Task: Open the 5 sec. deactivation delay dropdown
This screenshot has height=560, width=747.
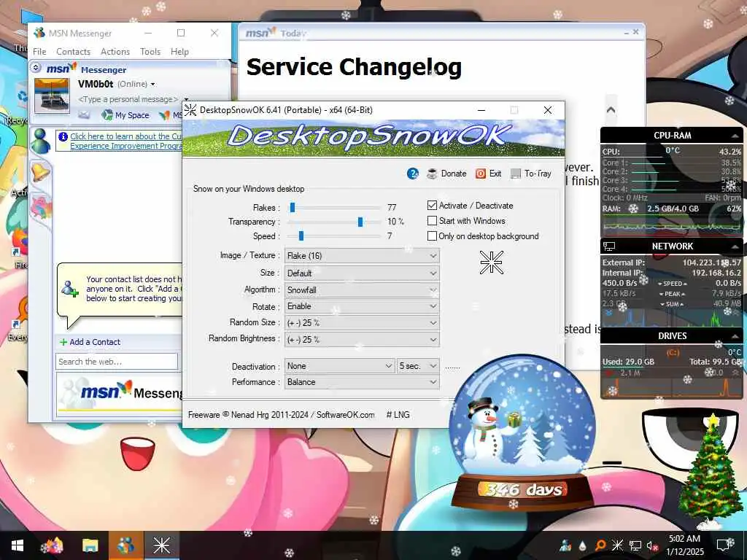Action: point(418,366)
